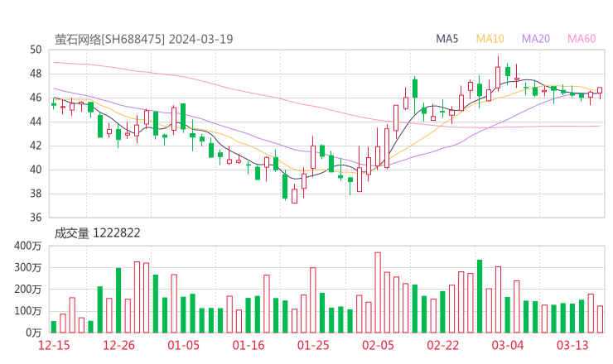Click the volume axis label 300万
Image resolution: width=613 pixels, height=364 pixels.
tap(27, 267)
